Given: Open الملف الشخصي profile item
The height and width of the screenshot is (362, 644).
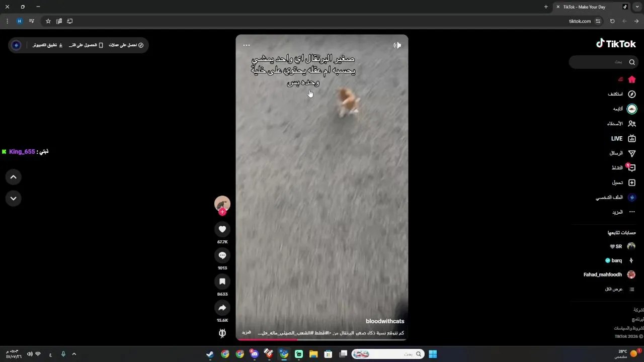Looking at the screenshot, I should click(x=616, y=198).
